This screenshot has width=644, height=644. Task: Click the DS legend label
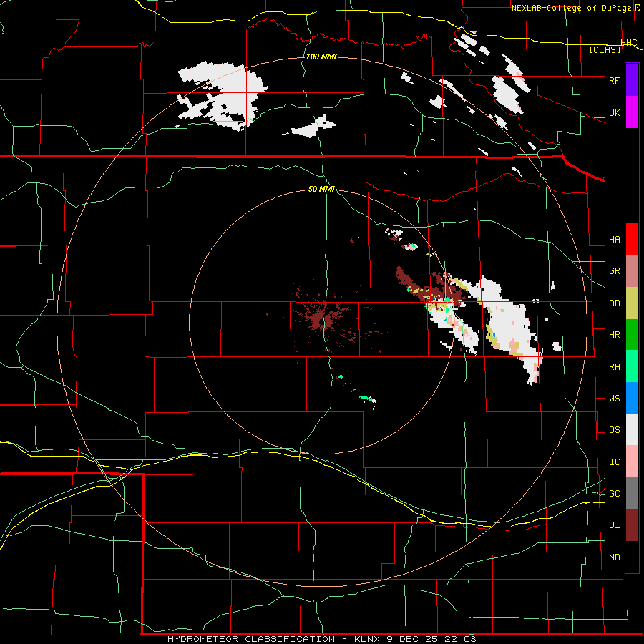(x=614, y=430)
